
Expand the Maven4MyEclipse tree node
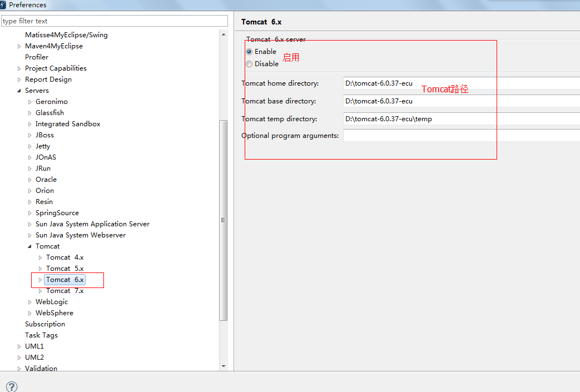19,46
